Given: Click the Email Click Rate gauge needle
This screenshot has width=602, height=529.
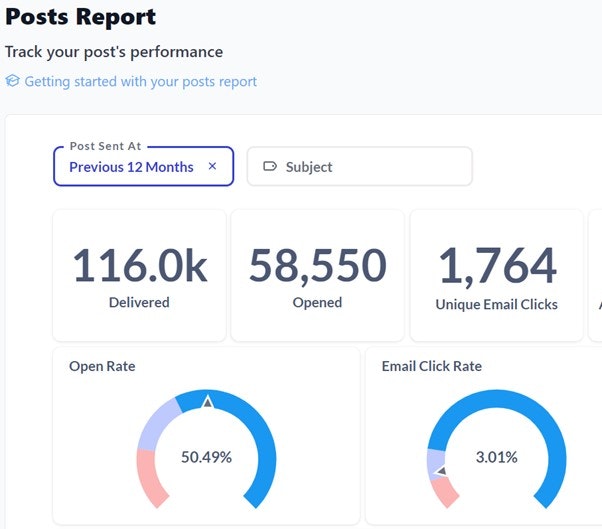Looking at the screenshot, I should pyautogui.click(x=442, y=471).
